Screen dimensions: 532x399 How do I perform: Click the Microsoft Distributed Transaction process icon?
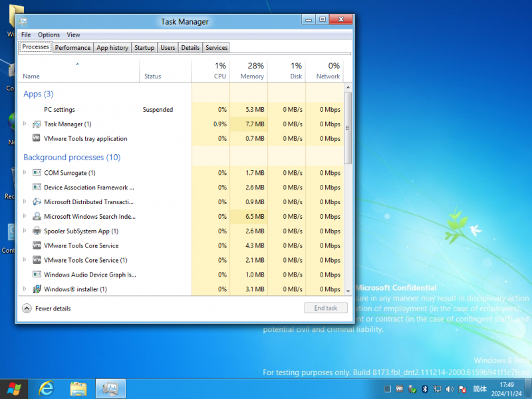[x=37, y=202]
